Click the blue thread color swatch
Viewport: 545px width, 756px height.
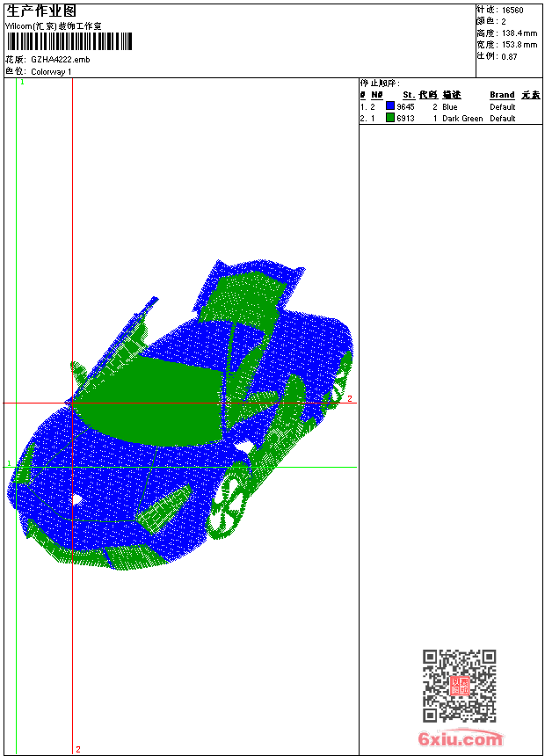pyautogui.click(x=390, y=106)
